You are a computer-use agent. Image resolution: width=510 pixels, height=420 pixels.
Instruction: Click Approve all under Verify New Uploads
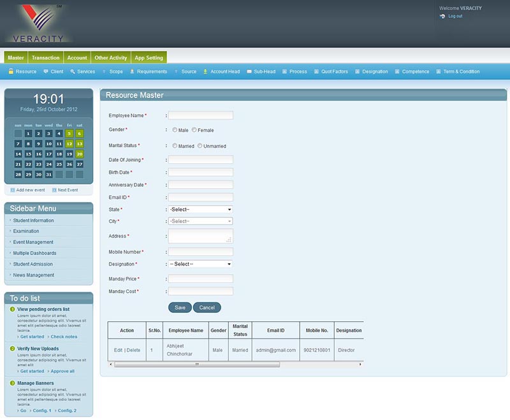62,371
